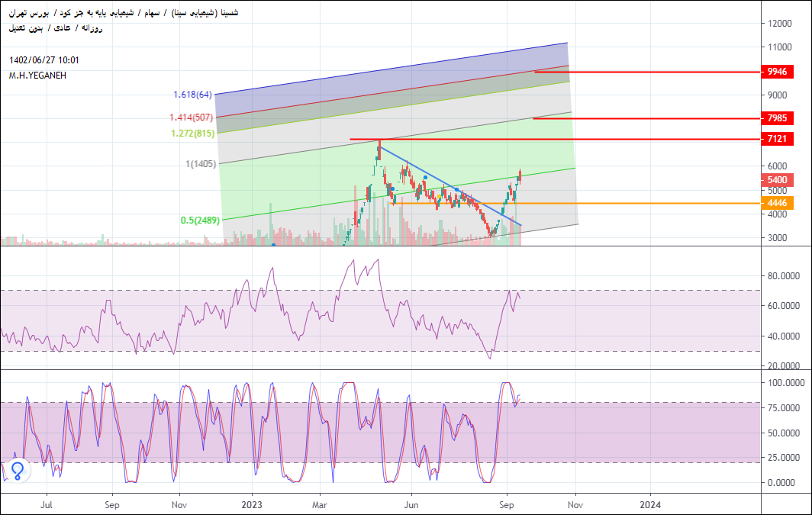Click the 1402/06/27 10:01 timestamp text
812x515 pixels.
[x=44, y=60]
